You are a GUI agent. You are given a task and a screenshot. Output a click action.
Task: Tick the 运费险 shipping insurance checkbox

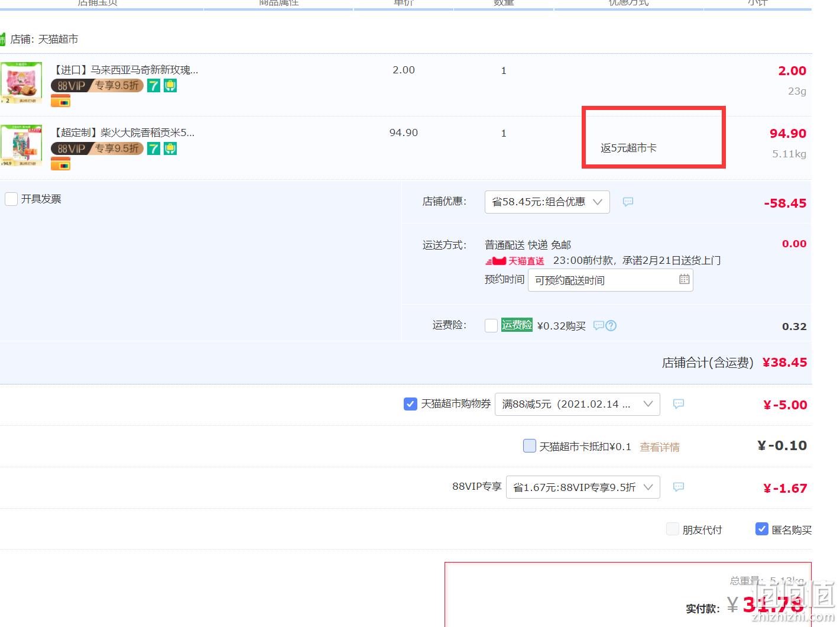491,325
